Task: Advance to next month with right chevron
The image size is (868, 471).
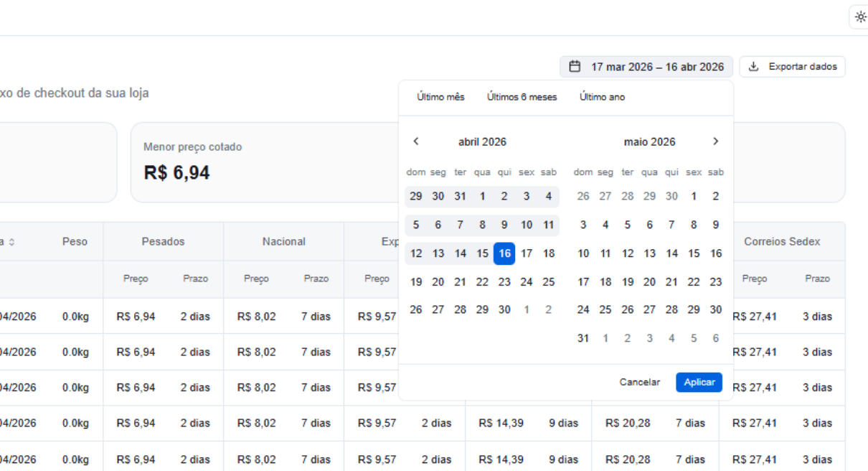Action: click(x=715, y=141)
